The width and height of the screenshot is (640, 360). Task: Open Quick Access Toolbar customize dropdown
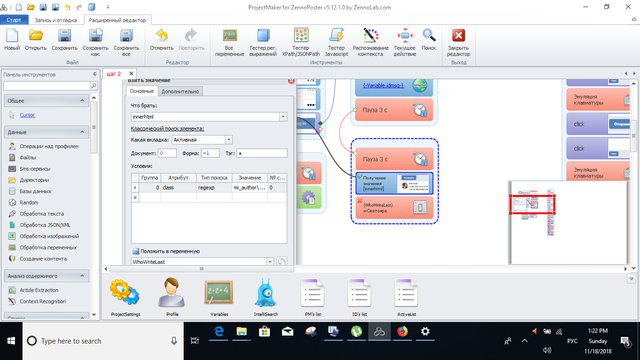[x=108, y=7]
